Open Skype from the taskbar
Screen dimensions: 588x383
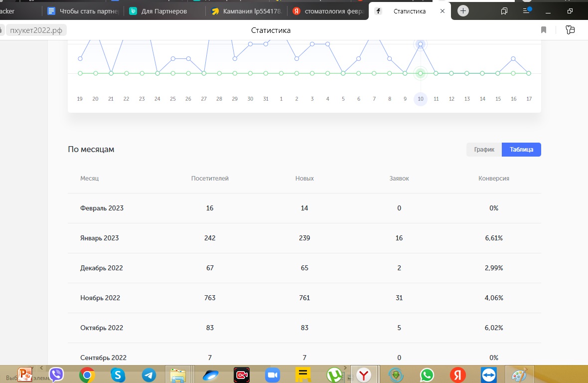[x=118, y=375]
